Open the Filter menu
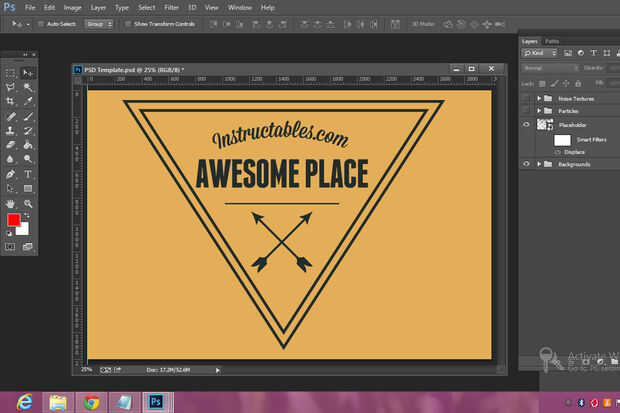The image size is (620, 413). click(171, 7)
